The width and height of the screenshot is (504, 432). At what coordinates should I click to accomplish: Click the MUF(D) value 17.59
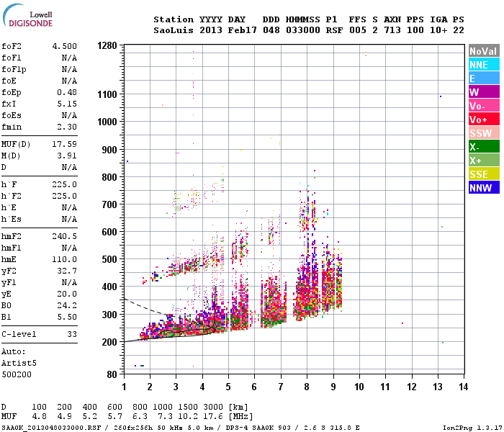click(x=65, y=144)
